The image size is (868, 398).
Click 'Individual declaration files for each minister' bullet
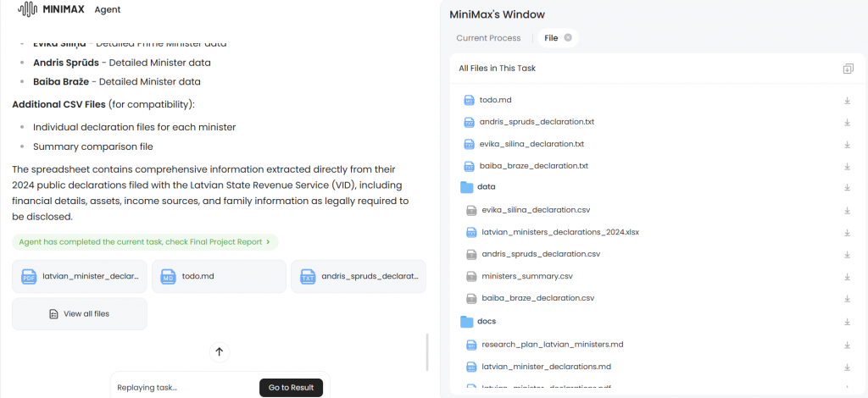tap(135, 127)
